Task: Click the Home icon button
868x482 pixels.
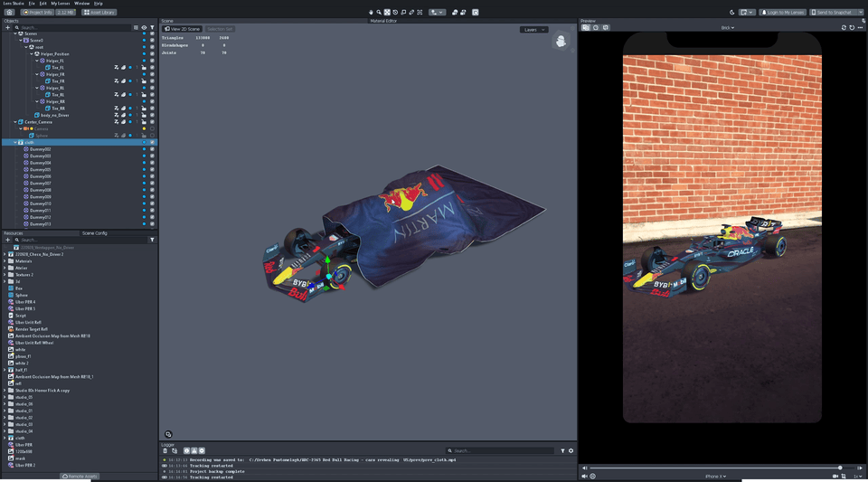Action: click(x=9, y=12)
